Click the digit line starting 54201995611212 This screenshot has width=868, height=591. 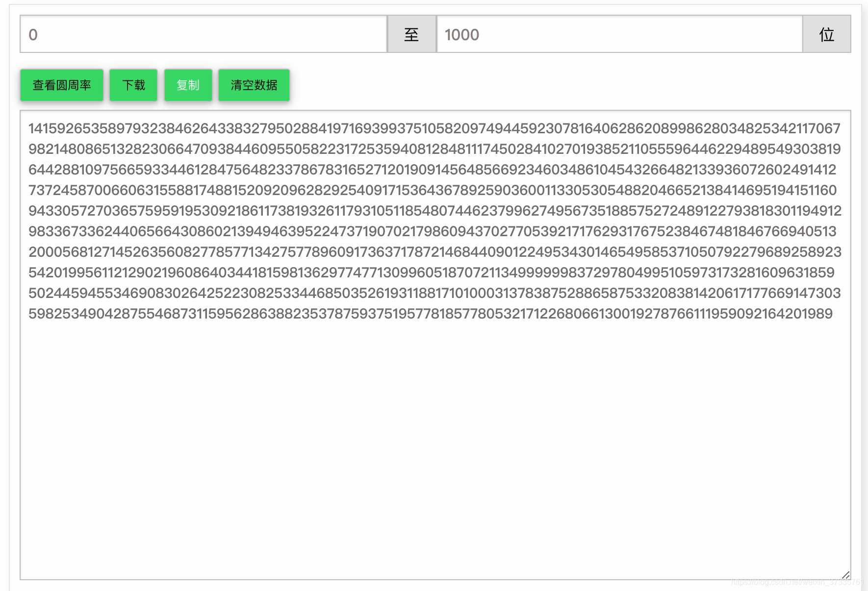coord(432,272)
